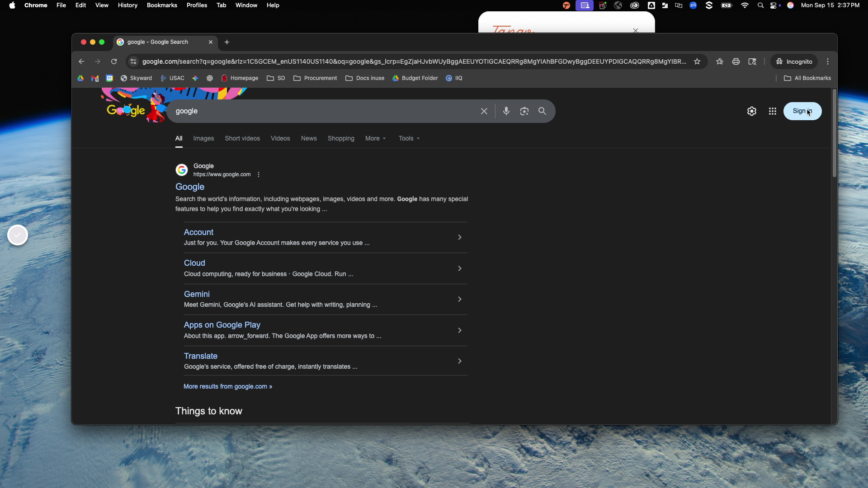Expand the Translate sitelink chevron

tap(459, 361)
